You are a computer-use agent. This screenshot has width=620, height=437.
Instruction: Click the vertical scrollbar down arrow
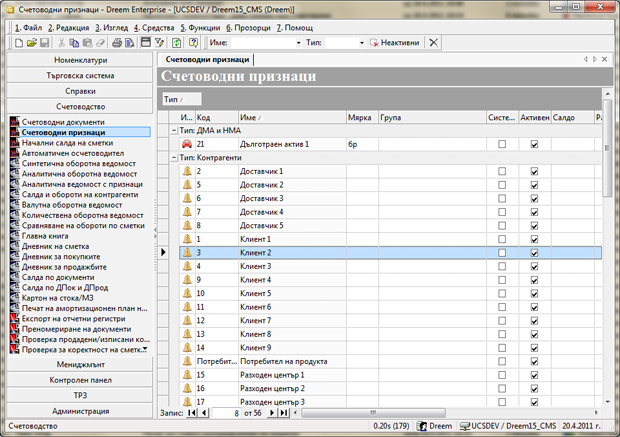(607, 402)
